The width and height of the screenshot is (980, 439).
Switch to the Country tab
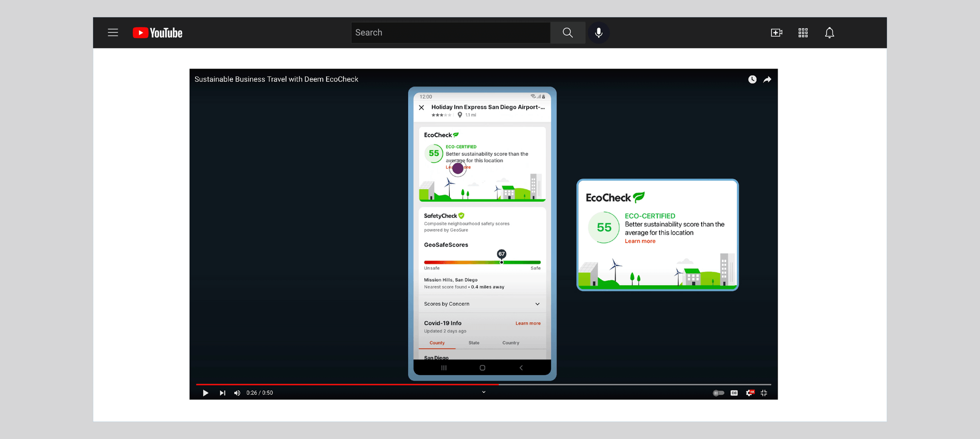511,343
